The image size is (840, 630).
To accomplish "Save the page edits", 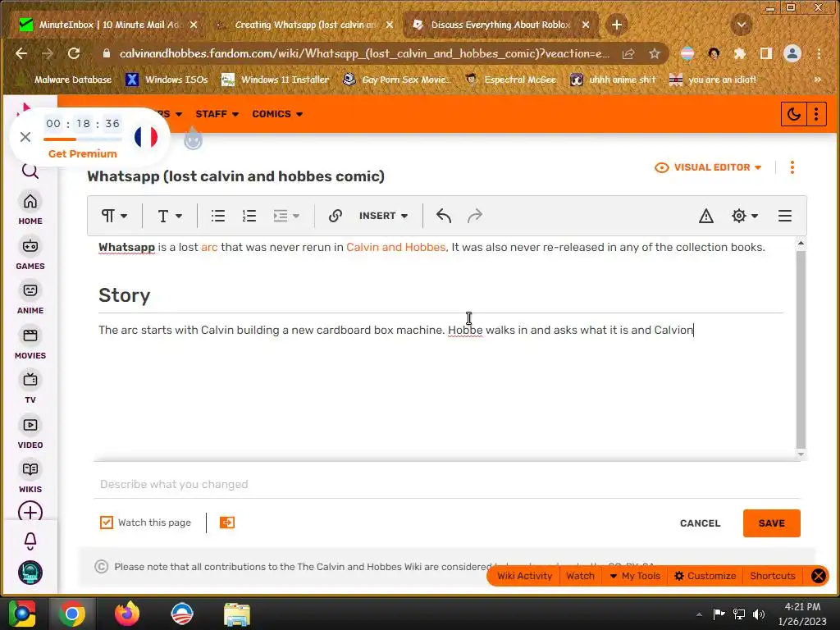I will pyautogui.click(x=771, y=523).
